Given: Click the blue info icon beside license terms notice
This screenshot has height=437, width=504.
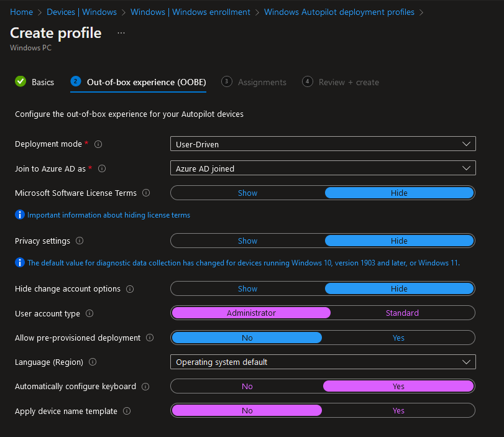Looking at the screenshot, I should 20,214.
